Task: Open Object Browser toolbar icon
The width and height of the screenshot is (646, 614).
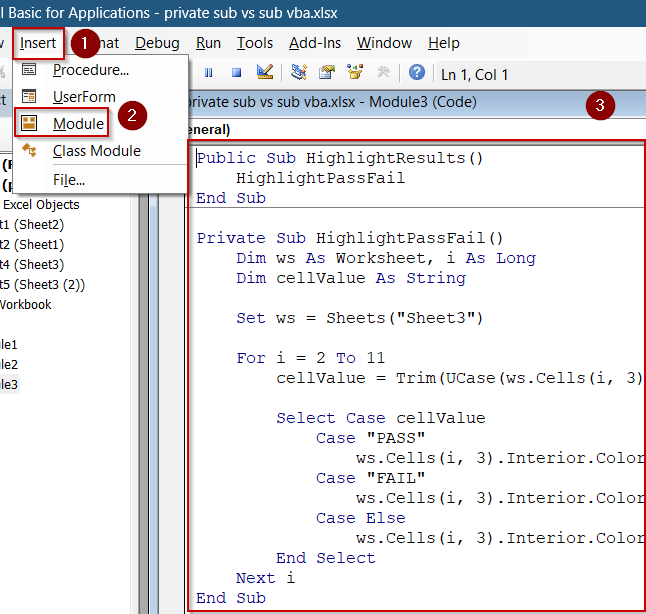Action: pos(354,73)
